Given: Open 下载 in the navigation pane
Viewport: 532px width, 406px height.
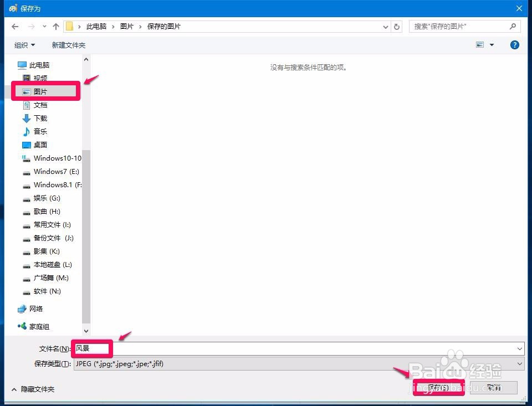Looking at the screenshot, I should (40, 118).
